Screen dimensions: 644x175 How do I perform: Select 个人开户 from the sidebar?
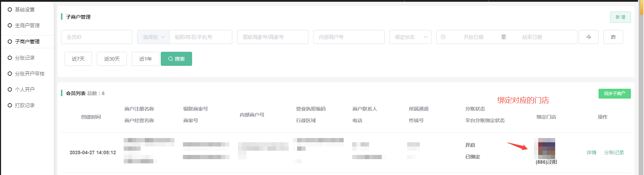pyautogui.click(x=25, y=89)
